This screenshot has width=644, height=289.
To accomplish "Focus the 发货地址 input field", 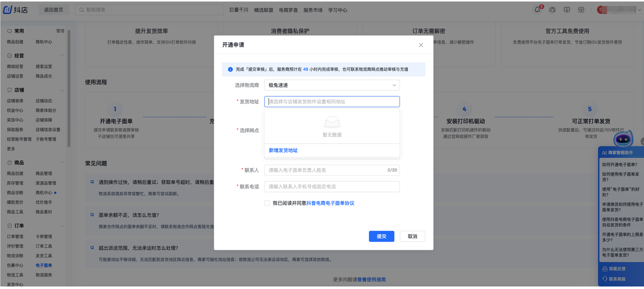I will (x=332, y=102).
